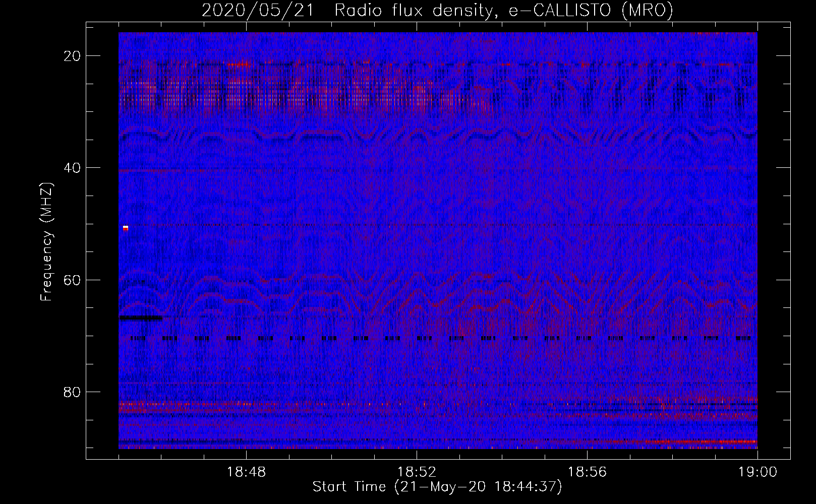816x504 pixels.
Task: Click the 18:52 time tick label
Action: tap(417, 472)
